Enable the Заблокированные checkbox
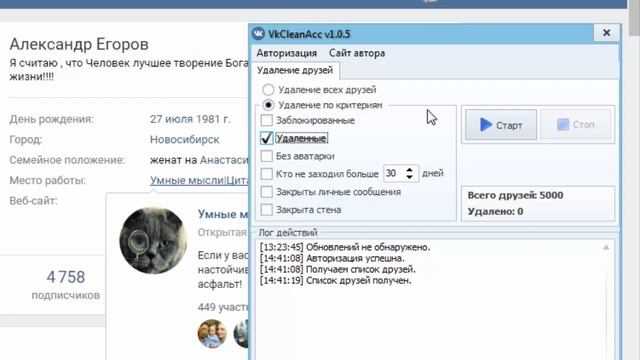640x360 pixels. pos(267,120)
